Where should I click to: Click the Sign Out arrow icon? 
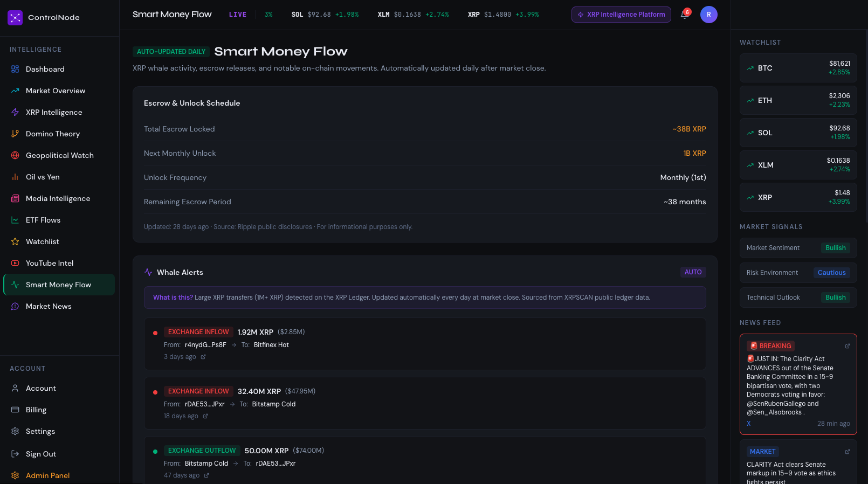click(x=15, y=454)
